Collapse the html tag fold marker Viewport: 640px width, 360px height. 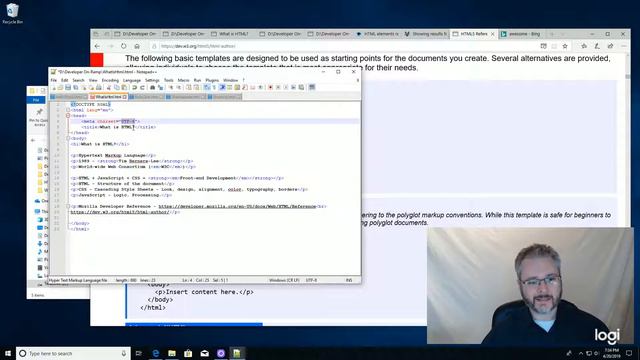coord(68,110)
